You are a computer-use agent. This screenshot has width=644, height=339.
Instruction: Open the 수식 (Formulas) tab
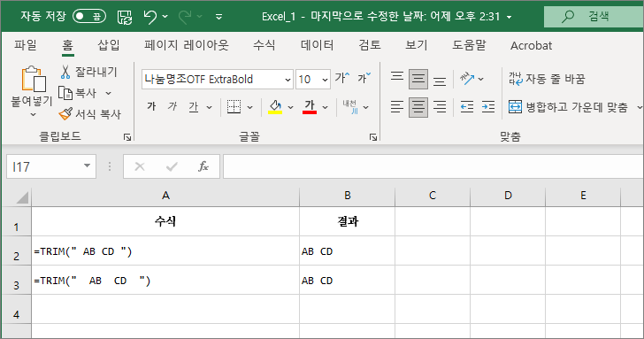click(x=264, y=45)
